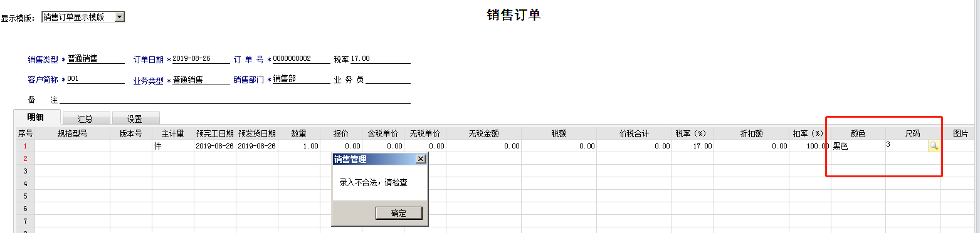Select the 黑色 color cell in row 1
Viewport: 980px width, 233px height.
click(858, 146)
